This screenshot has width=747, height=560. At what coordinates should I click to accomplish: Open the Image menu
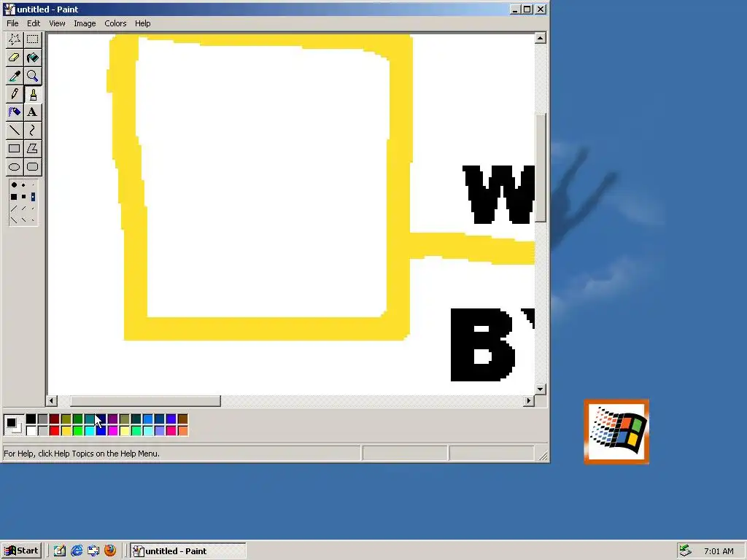tap(85, 23)
